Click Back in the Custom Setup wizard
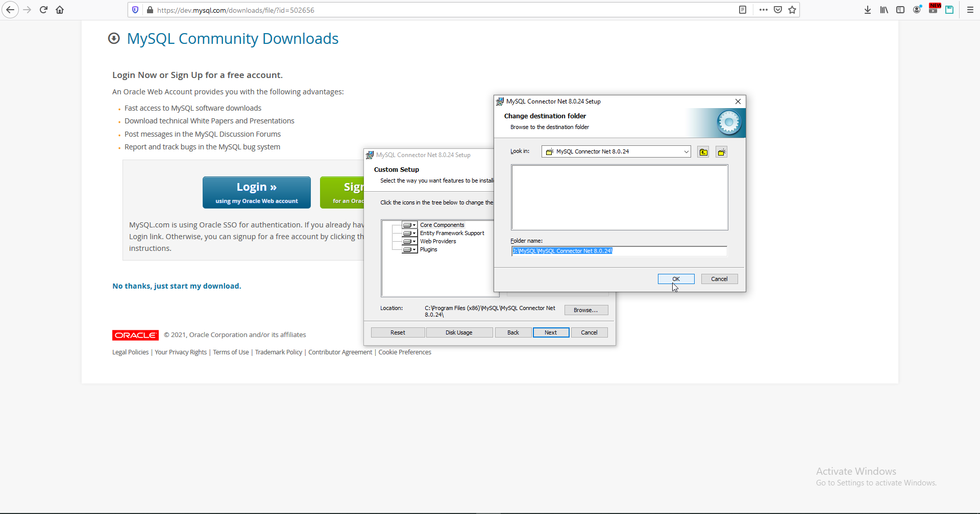The image size is (980, 514). click(513, 332)
